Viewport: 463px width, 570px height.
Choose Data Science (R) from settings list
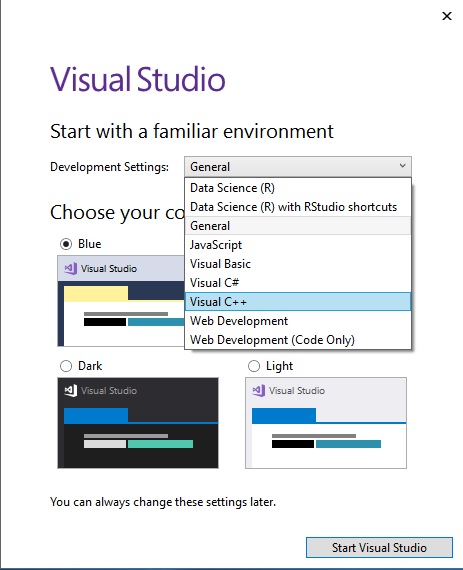coord(298,188)
